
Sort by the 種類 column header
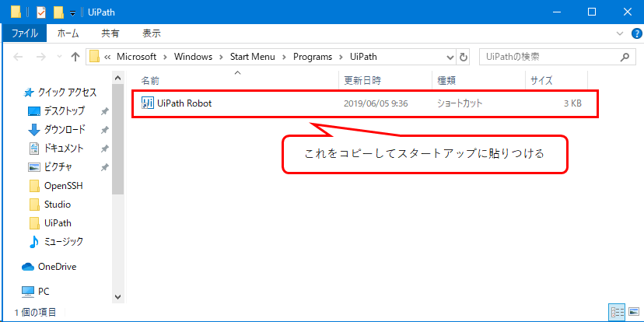pyautogui.click(x=446, y=81)
